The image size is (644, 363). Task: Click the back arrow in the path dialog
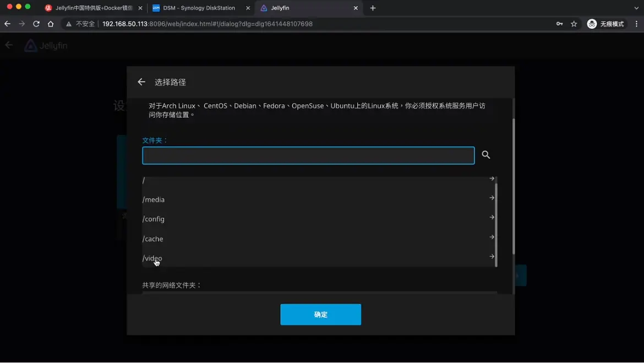click(141, 82)
